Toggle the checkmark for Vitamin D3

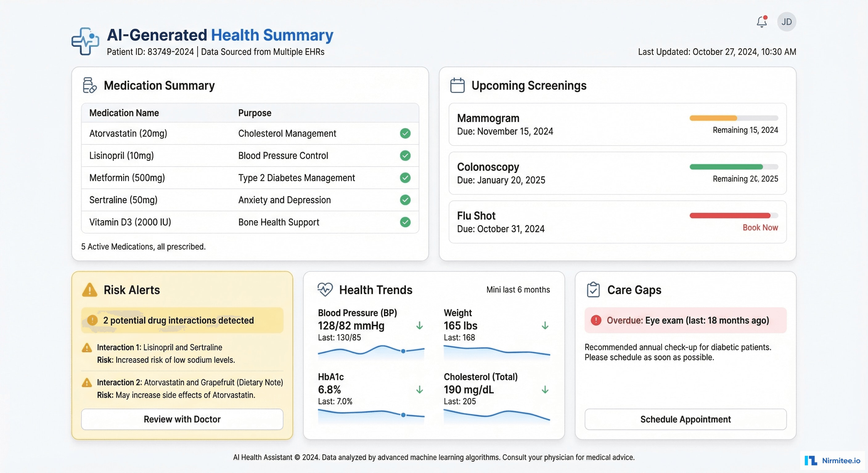[x=405, y=222]
